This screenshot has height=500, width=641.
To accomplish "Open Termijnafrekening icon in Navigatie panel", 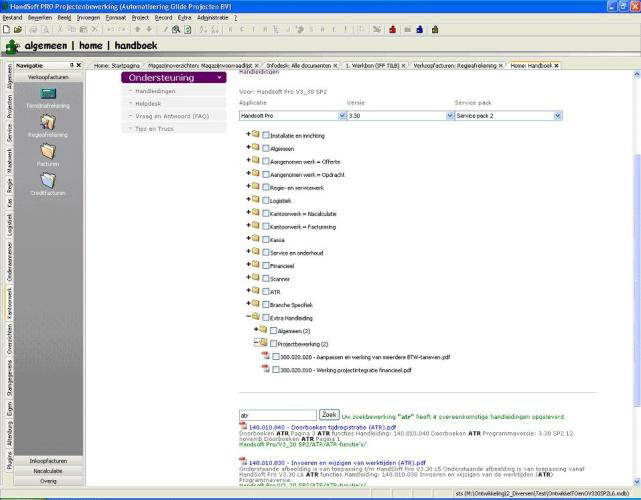I will (48, 94).
